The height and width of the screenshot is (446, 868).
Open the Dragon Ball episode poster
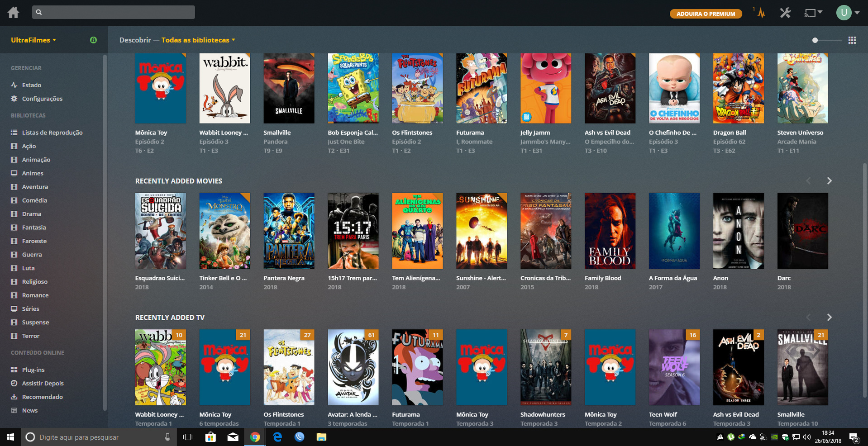[x=739, y=88]
